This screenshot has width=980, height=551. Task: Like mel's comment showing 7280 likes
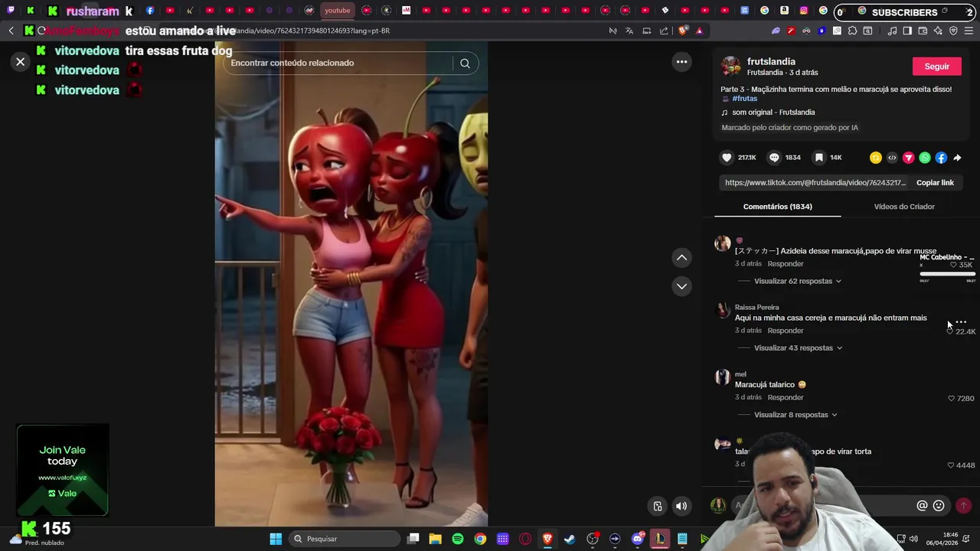[x=952, y=399]
